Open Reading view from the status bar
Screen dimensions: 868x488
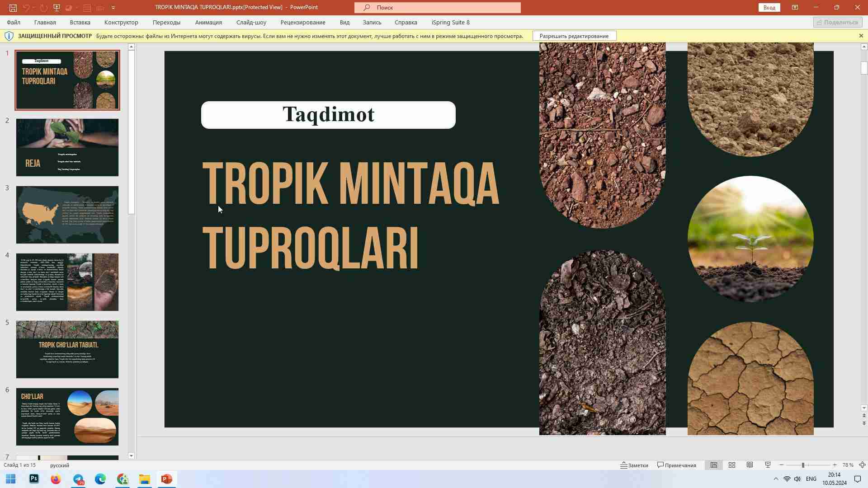coord(750,465)
